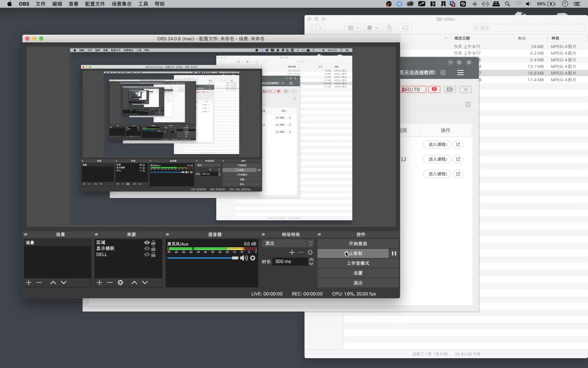Open the 工具 menu
This screenshot has width=588, height=368.
tap(143, 4)
